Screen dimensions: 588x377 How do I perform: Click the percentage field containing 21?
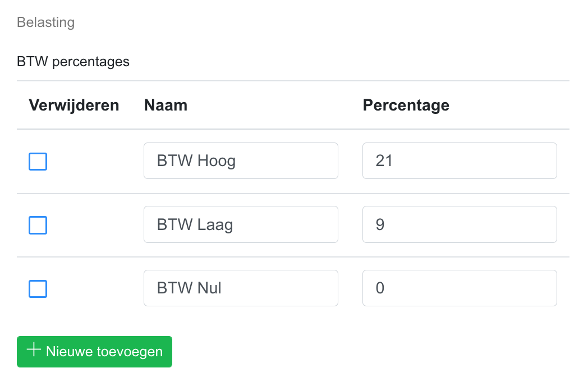point(460,161)
